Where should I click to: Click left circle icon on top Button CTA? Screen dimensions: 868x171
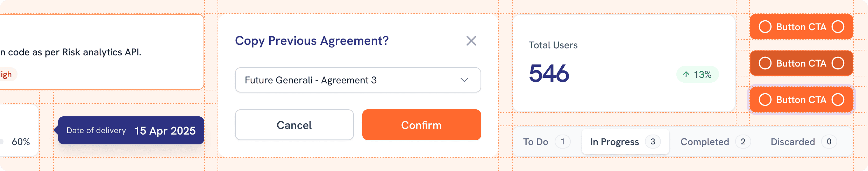765,27
